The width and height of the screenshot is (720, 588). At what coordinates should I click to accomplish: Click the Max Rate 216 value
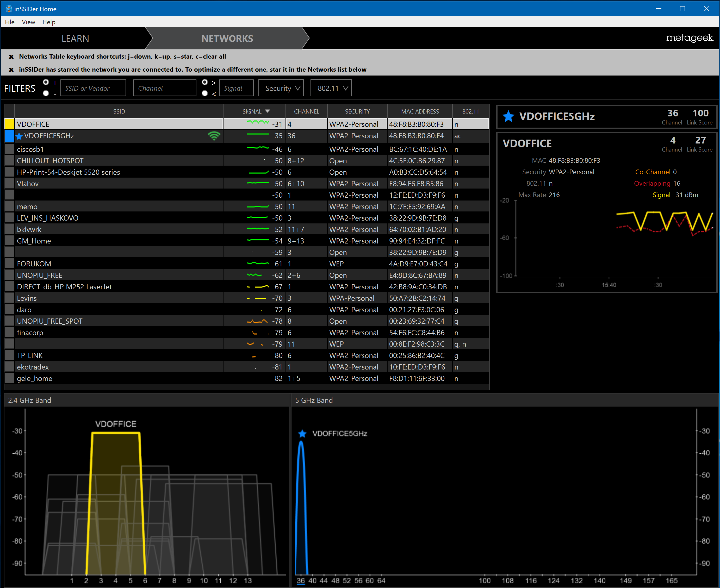pyautogui.click(x=554, y=195)
